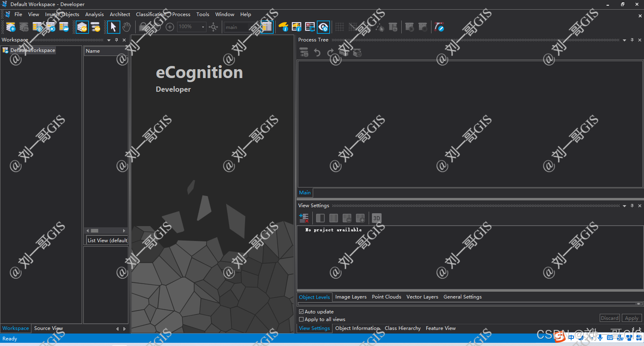Viewport: 644px width, 346px height.
Task: Open the 100% zoom level dropdown
Action: 203,27
